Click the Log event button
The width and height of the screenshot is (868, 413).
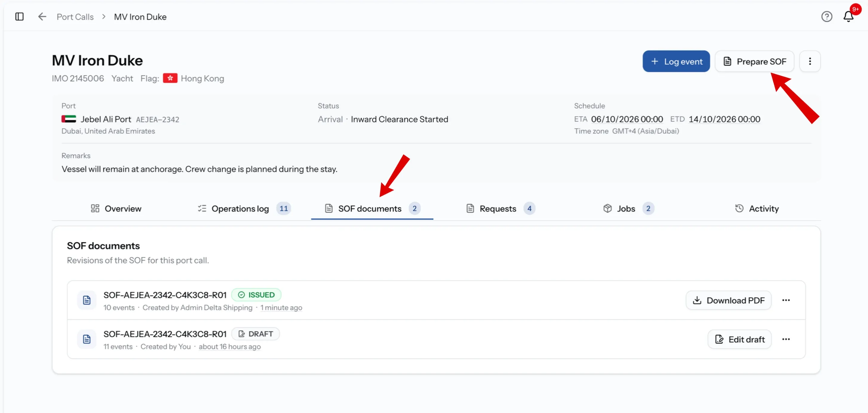coord(676,61)
